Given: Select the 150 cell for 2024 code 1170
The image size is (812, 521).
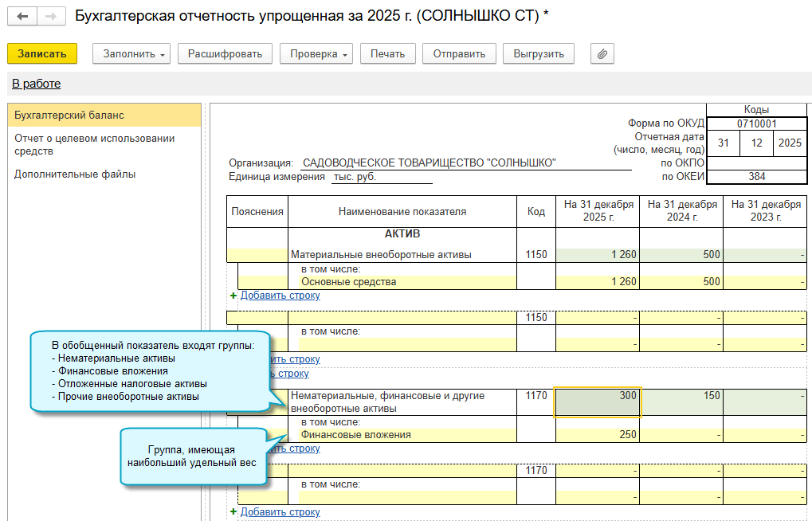Looking at the screenshot, I should [681, 402].
